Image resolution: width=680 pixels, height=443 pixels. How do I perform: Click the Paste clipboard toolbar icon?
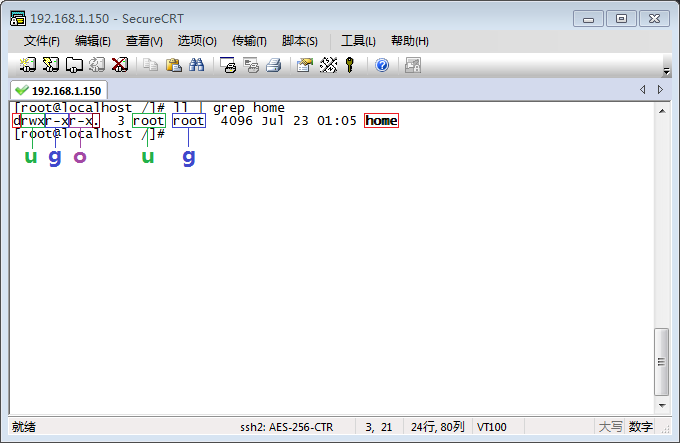pyautogui.click(x=173, y=65)
